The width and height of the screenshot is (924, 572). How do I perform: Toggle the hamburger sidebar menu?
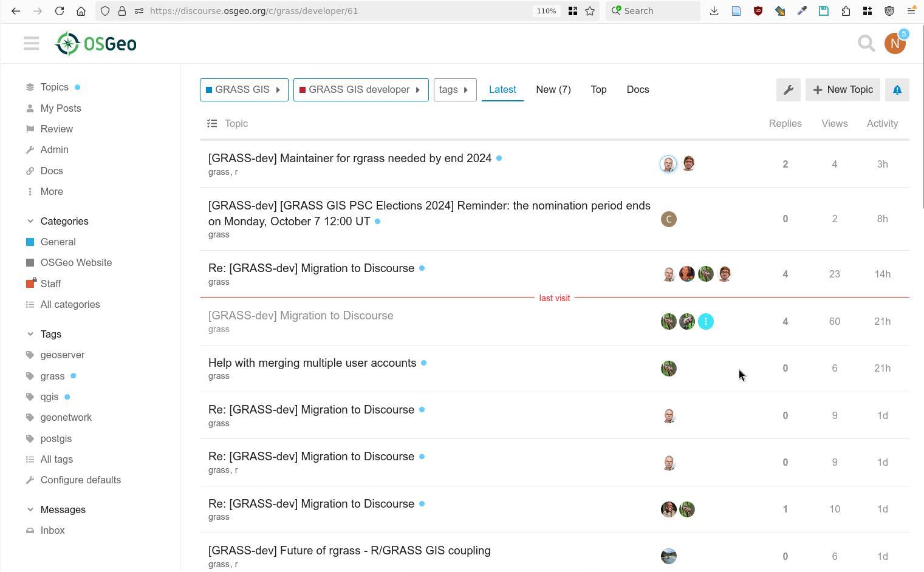(31, 44)
